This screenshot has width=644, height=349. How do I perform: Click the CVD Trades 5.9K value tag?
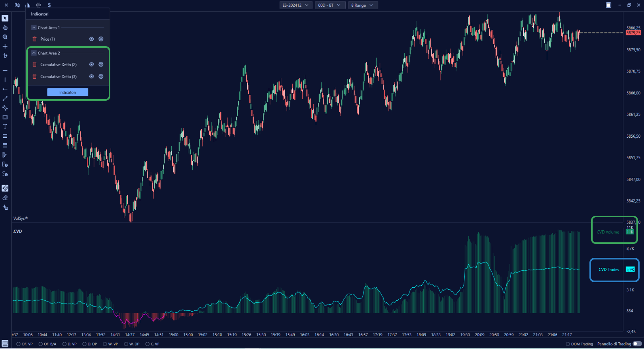coord(630,269)
